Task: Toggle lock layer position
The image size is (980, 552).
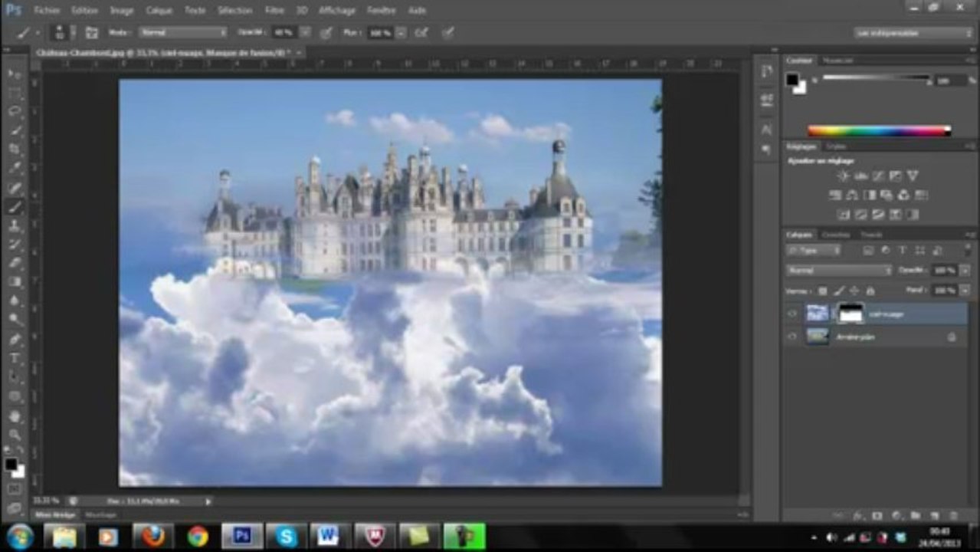Action: pos(854,291)
